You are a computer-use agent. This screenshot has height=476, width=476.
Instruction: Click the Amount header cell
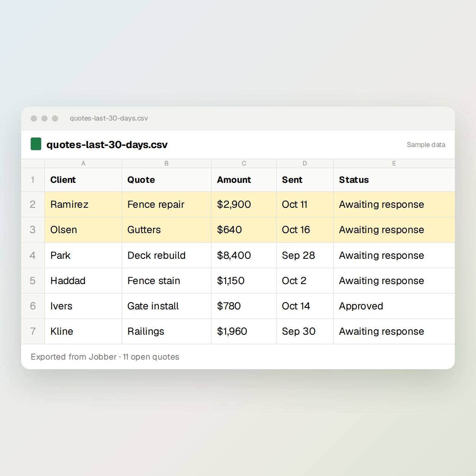(244, 180)
